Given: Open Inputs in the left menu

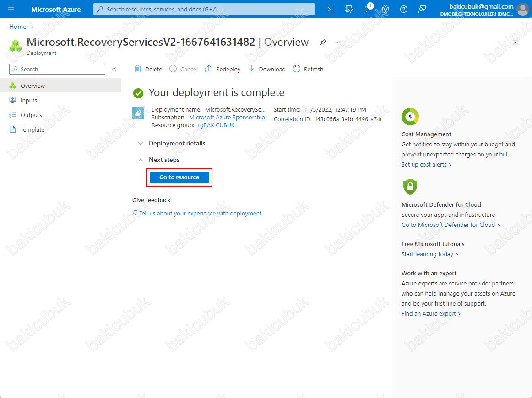Looking at the screenshot, I should pos(61,100).
